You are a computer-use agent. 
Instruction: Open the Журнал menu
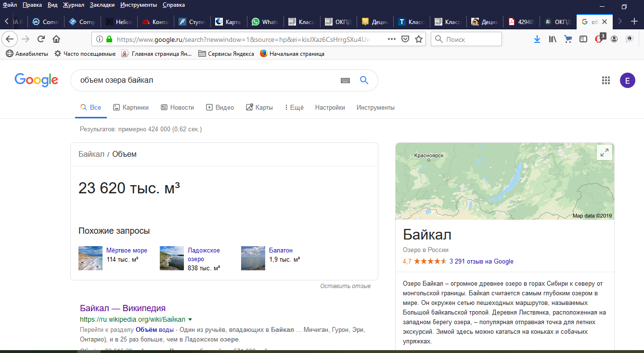coord(74,5)
